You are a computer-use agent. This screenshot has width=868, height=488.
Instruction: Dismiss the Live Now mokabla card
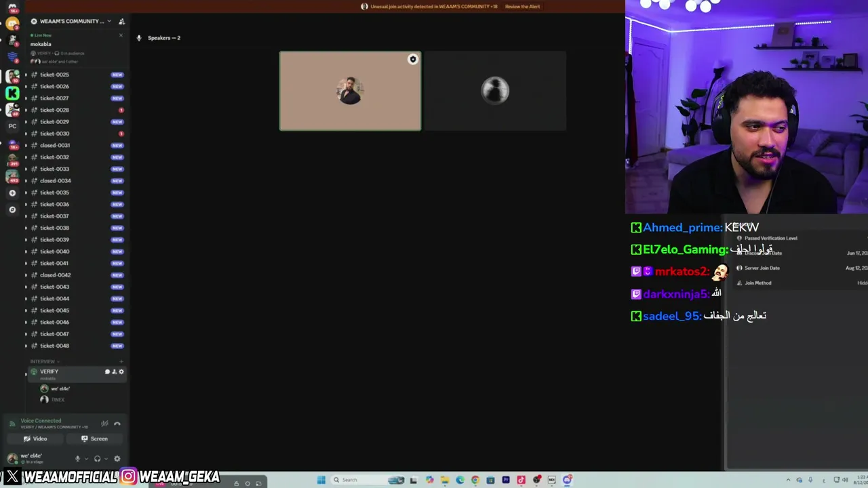click(x=121, y=35)
